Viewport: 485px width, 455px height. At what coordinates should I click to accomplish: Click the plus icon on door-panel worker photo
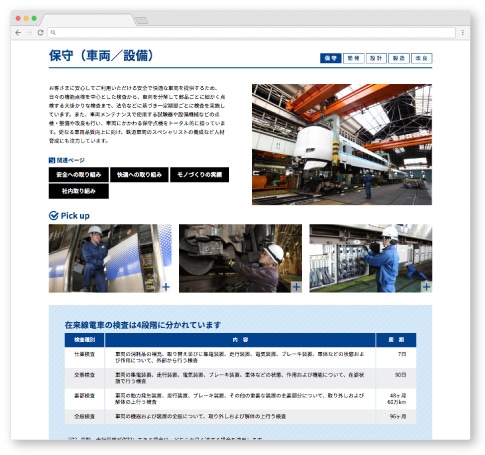click(166, 287)
